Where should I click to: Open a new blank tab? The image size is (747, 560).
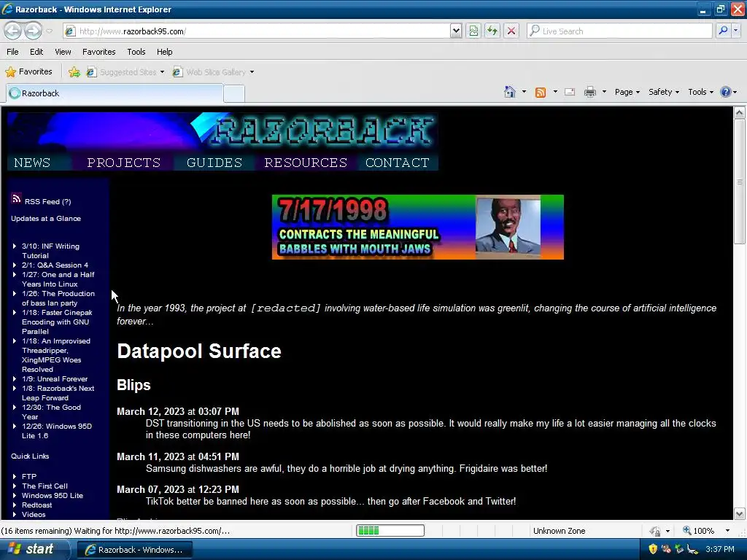point(234,94)
